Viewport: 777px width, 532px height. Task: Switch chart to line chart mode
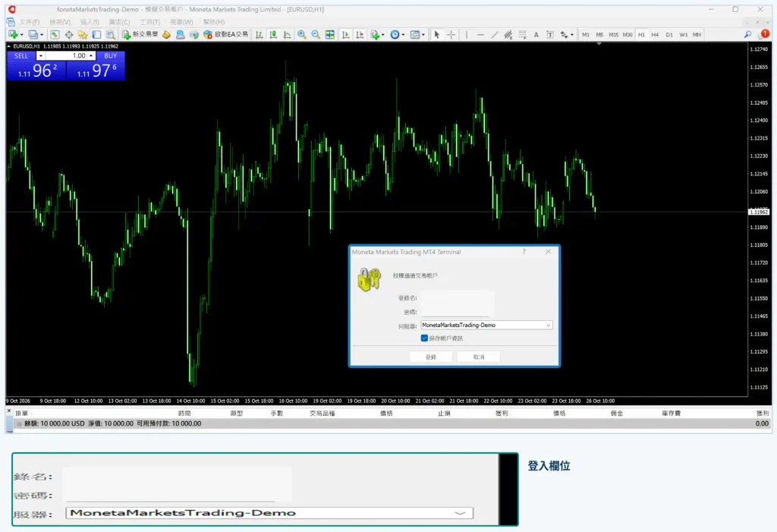click(x=287, y=35)
